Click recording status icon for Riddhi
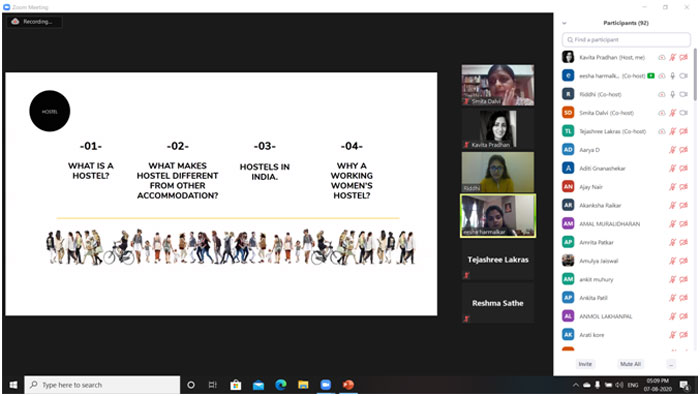 (662, 94)
